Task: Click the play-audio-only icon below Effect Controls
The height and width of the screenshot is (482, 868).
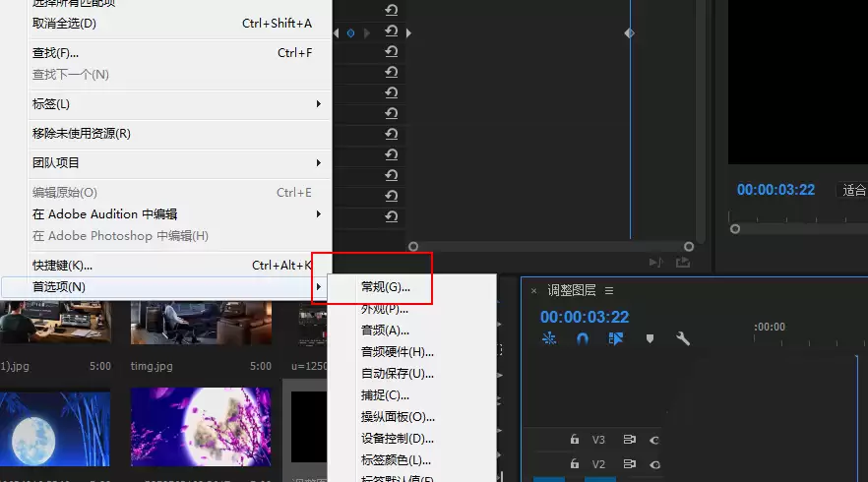Action: [655, 263]
